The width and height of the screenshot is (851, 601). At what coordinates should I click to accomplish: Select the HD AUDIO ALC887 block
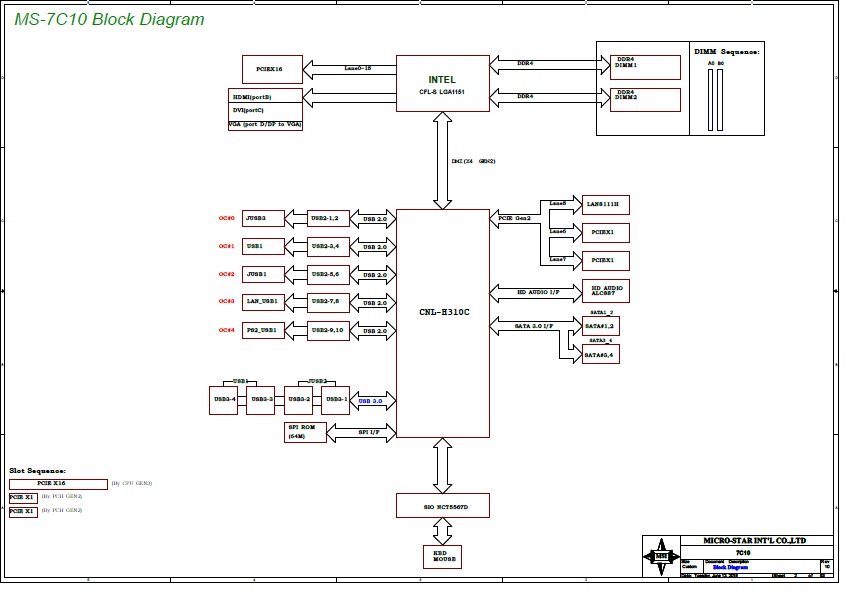(605, 291)
